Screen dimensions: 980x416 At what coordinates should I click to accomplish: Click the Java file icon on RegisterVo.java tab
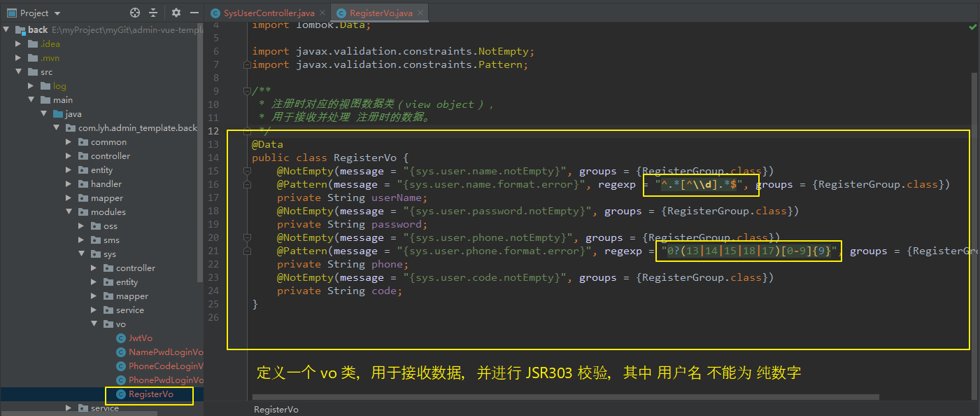point(341,13)
